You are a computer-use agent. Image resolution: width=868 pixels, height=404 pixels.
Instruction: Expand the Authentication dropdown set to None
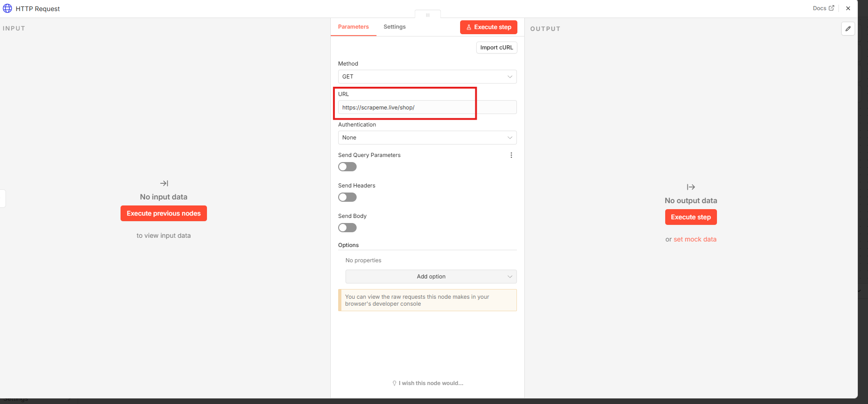pyautogui.click(x=427, y=138)
